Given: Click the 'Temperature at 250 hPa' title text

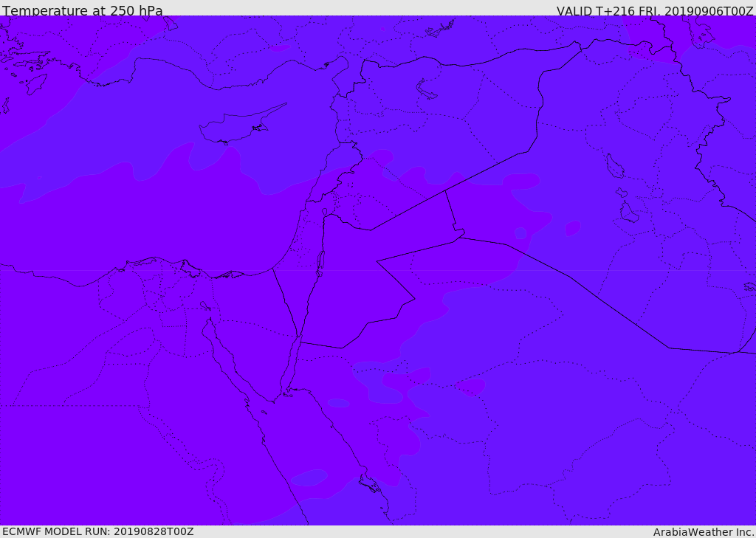Looking at the screenshot, I should (83, 10).
